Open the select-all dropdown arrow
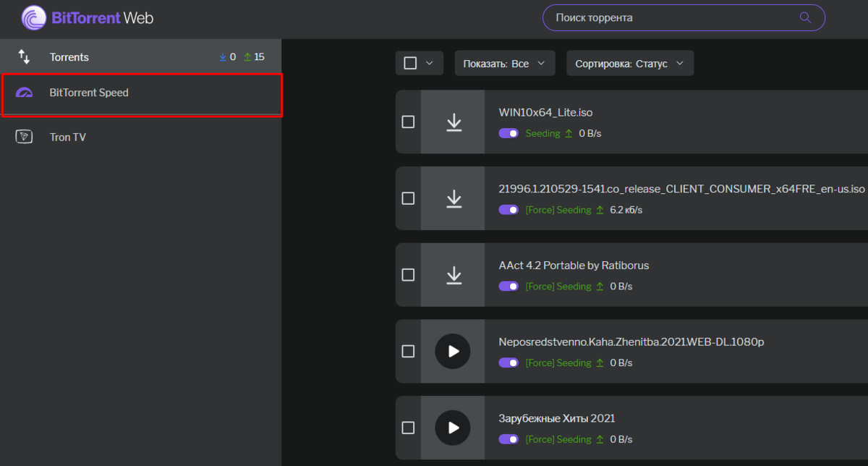Image resolution: width=868 pixels, height=466 pixels. coord(430,63)
